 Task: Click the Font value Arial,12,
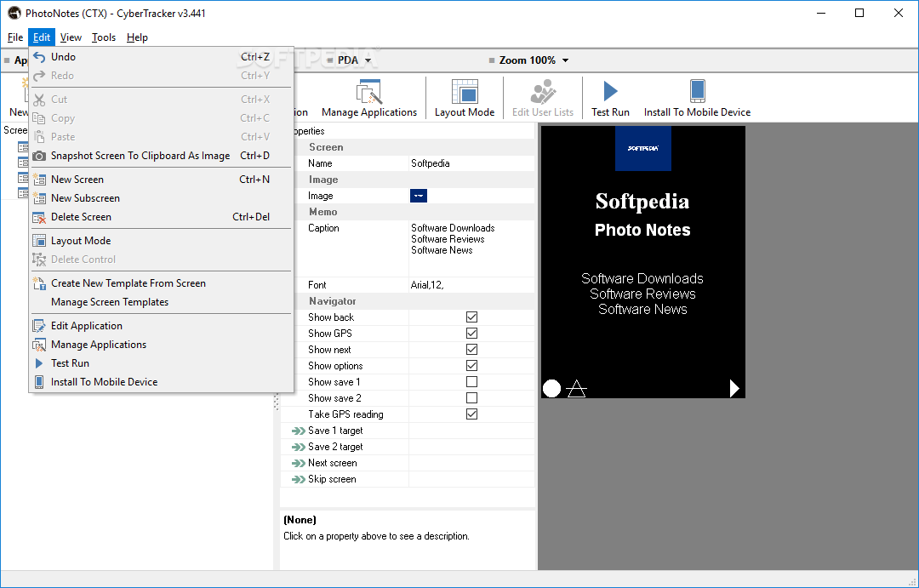coord(471,285)
